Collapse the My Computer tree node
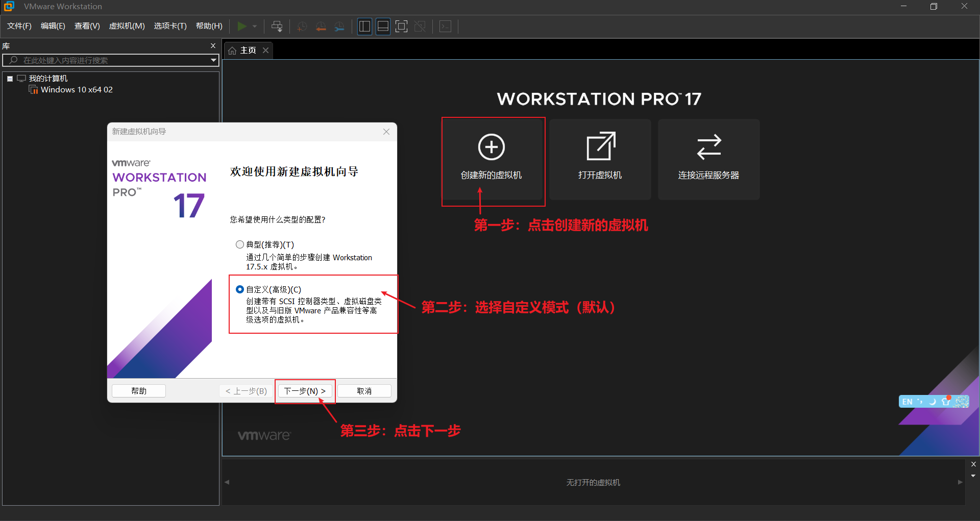Viewport: 980px width, 521px height. [x=10, y=79]
